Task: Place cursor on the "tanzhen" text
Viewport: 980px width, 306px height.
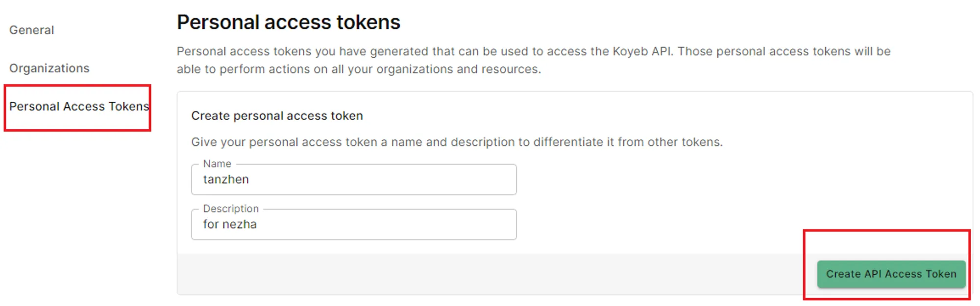Action: (x=226, y=180)
